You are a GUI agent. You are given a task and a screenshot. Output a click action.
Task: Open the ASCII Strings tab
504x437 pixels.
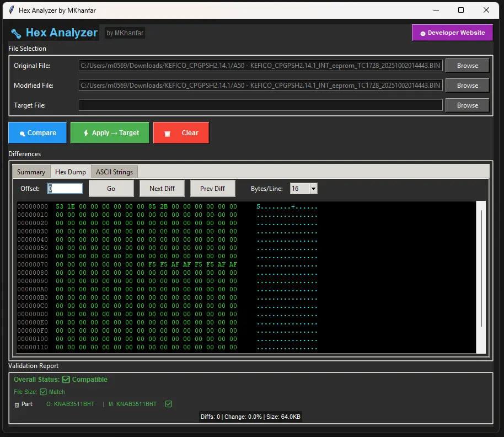point(114,172)
